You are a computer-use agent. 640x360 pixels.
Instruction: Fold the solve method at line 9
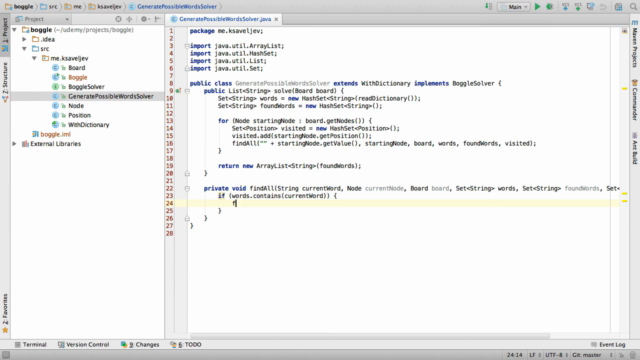click(x=187, y=91)
